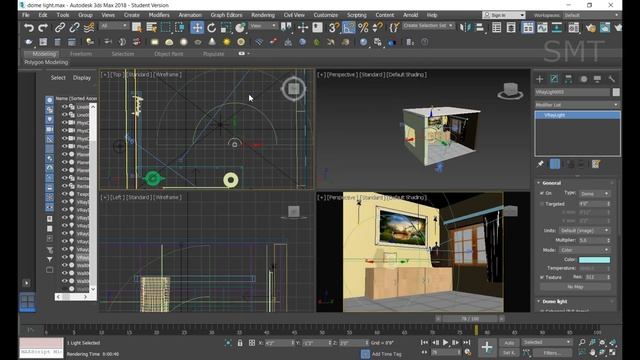Click the Polygon Modeling label
Screen dimensions: 640x360
tap(46, 62)
